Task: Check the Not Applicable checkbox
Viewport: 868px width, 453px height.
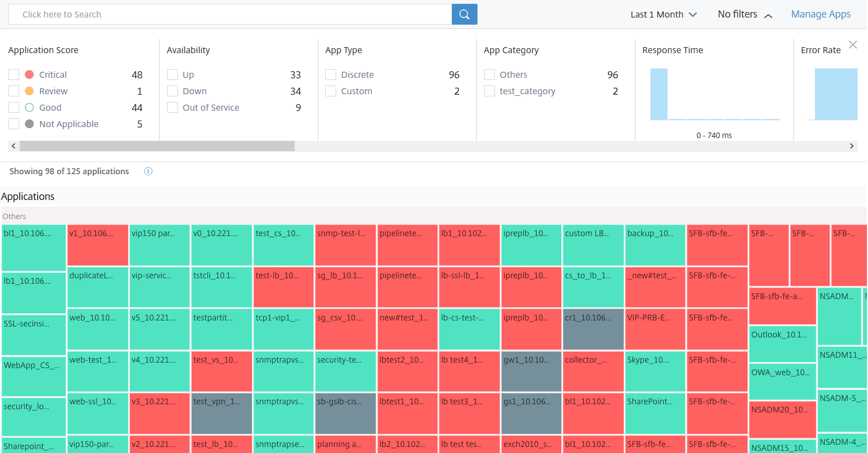Action: [14, 124]
